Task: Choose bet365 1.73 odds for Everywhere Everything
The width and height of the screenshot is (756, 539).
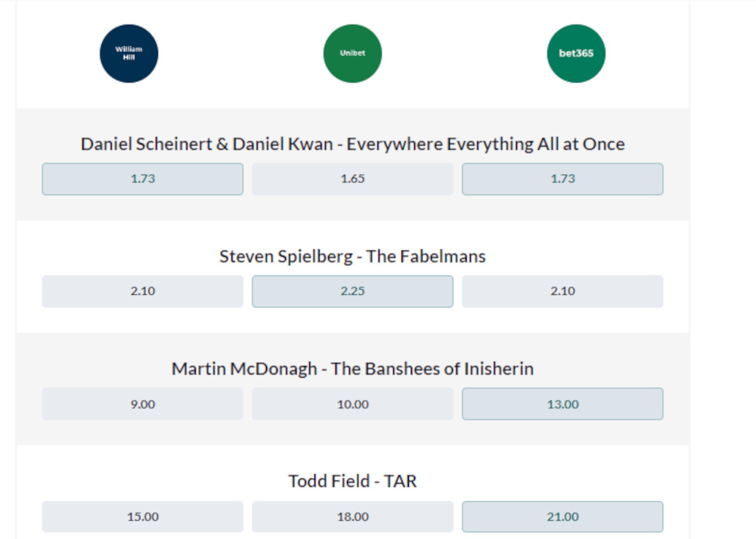Action: (562, 179)
